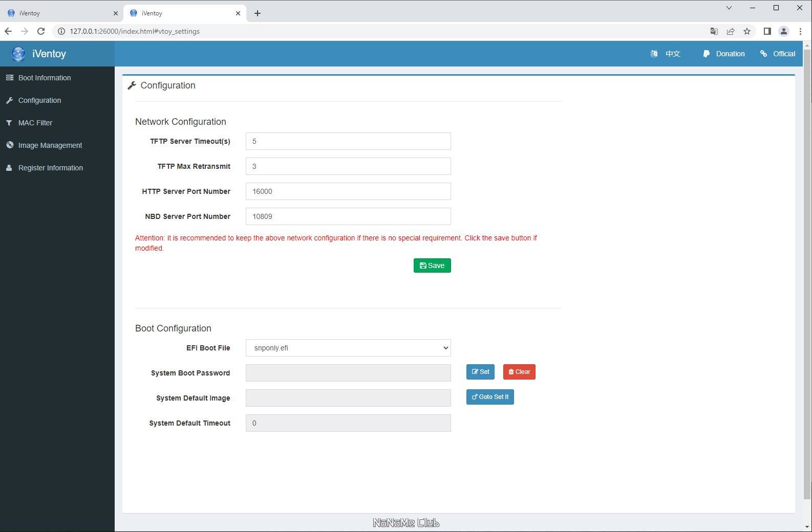Click the PayPal Donation icon
The height and width of the screenshot is (532, 812).
click(707, 54)
